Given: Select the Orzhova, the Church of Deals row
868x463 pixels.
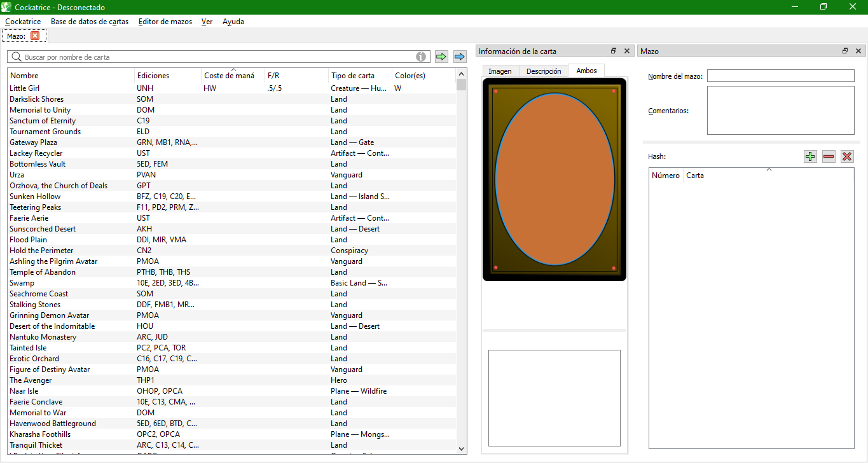Looking at the screenshot, I should [x=232, y=186].
